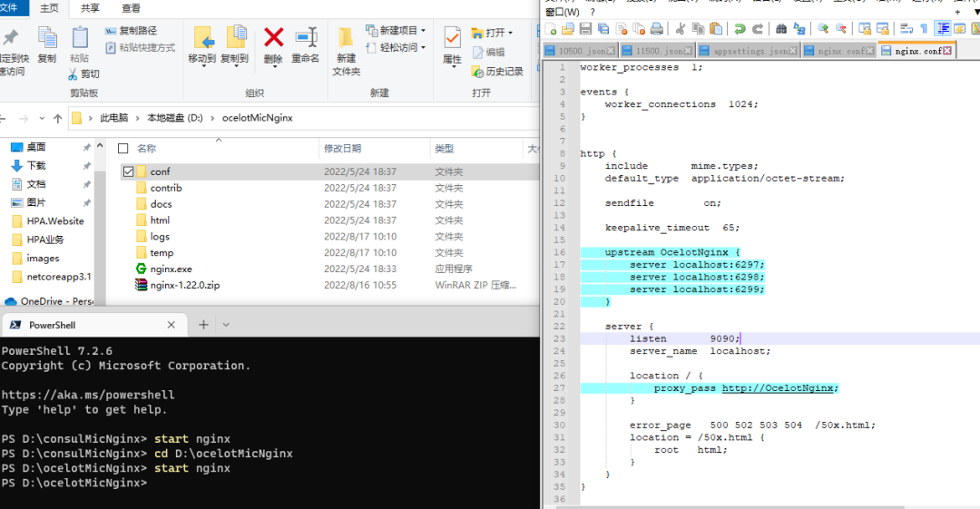Click the Open file icon in Notepad++
Viewport: 980px width, 509px height.
[567, 29]
